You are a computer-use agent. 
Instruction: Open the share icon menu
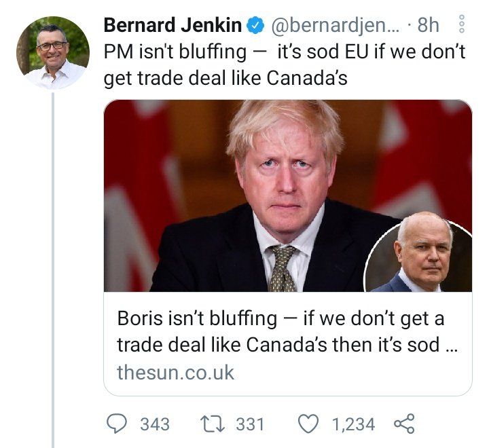(x=404, y=424)
